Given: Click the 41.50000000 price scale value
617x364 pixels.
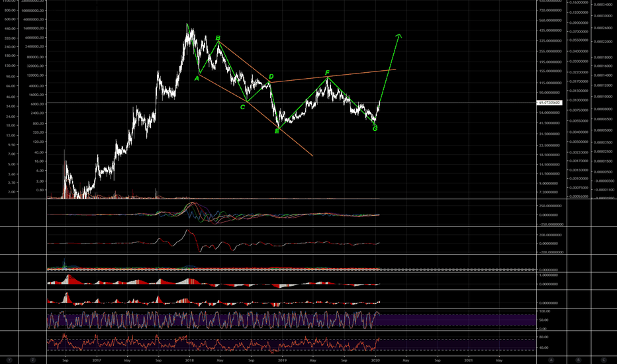Looking at the screenshot, I should pyautogui.click(x=551, y=123).
